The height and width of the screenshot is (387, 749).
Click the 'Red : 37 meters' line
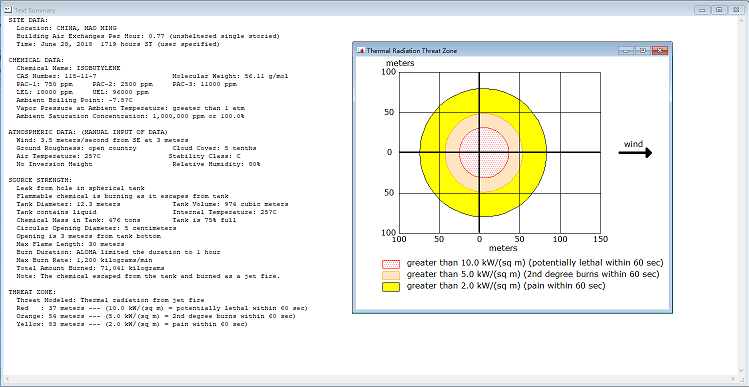(x=162, y=308)
